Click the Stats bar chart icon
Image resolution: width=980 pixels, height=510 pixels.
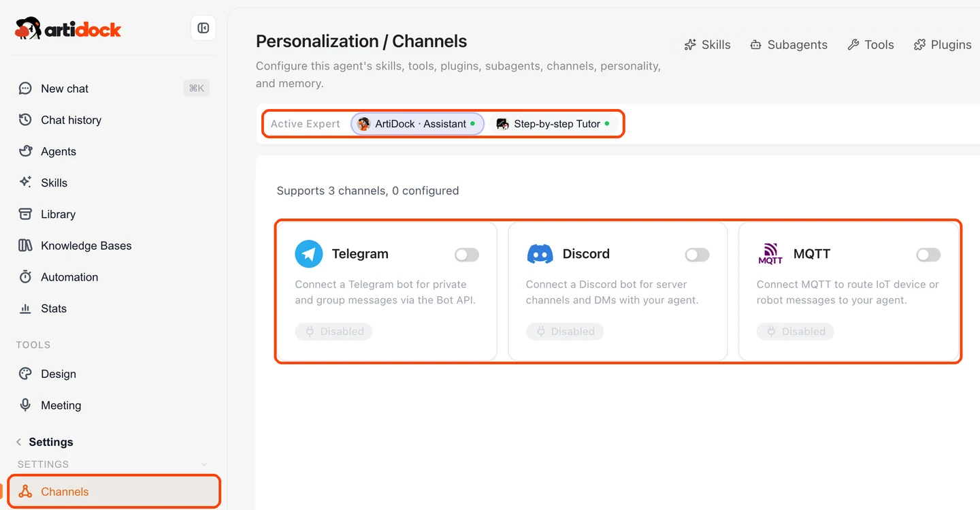click(25, 308)
